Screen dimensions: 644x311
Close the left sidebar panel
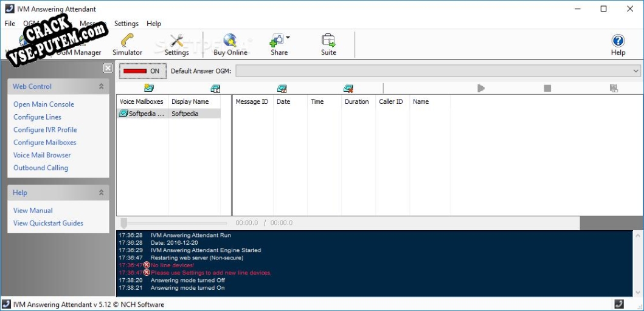pyautogui.click(x=108, y=68)
